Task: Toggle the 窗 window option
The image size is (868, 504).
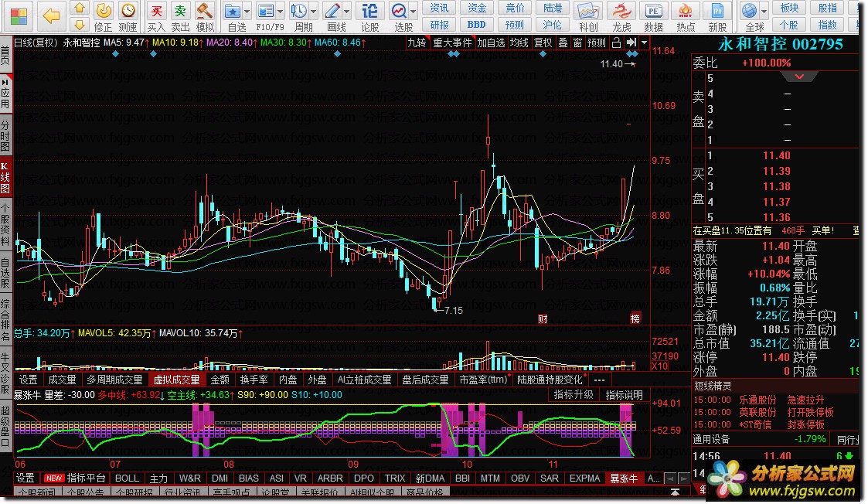Action: tap(578, 43)
